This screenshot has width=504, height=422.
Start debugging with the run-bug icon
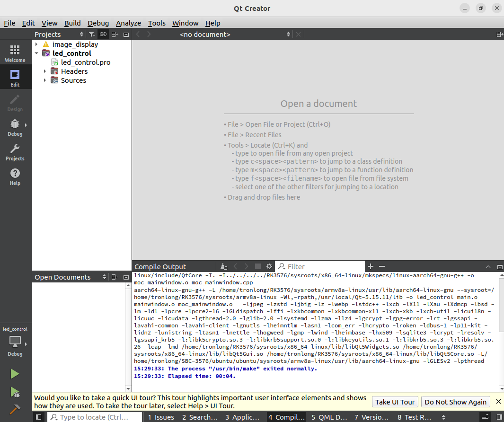[15, 392]
